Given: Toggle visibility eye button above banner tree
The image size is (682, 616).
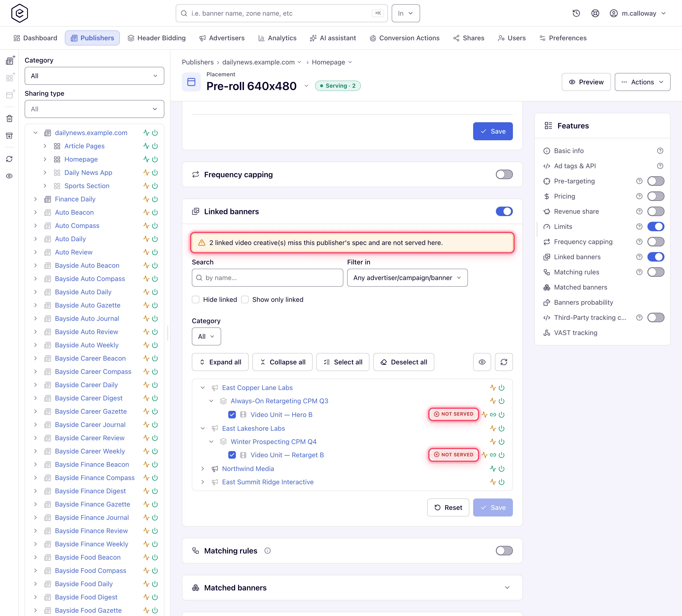Looking at the screenshot, I should click(x=482, y=362).
